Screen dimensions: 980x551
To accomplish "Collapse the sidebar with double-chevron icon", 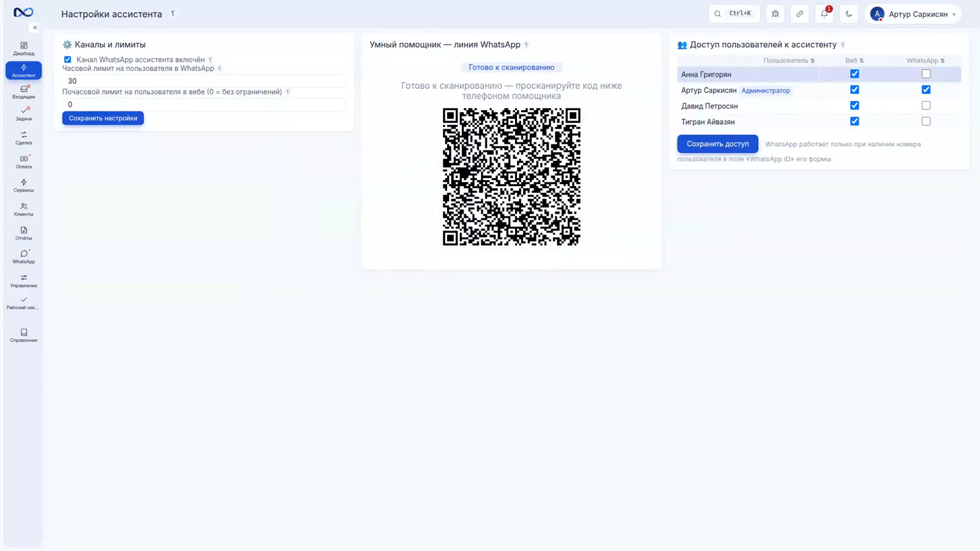I will coord(35,28).
